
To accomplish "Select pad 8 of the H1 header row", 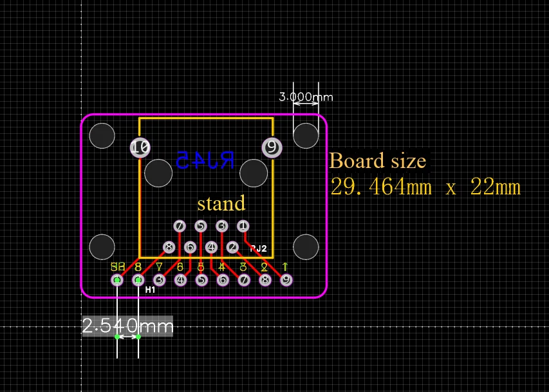I will 265,279.
